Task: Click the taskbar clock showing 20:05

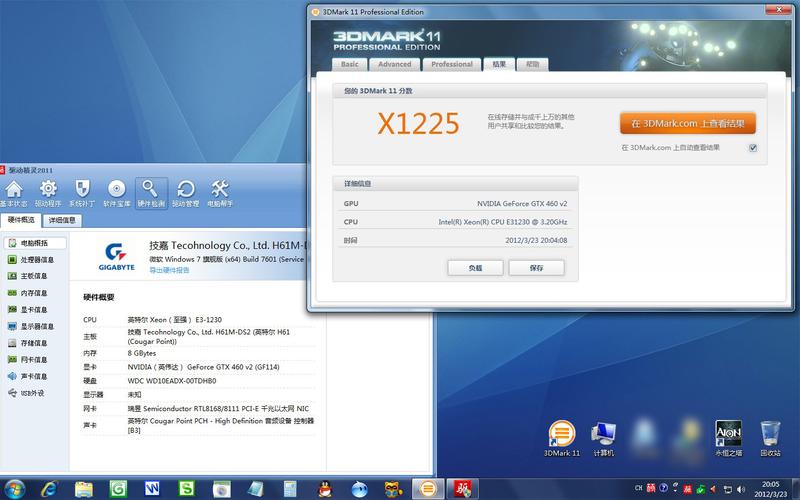Action: pyautogui.click(x=771, y=489)
